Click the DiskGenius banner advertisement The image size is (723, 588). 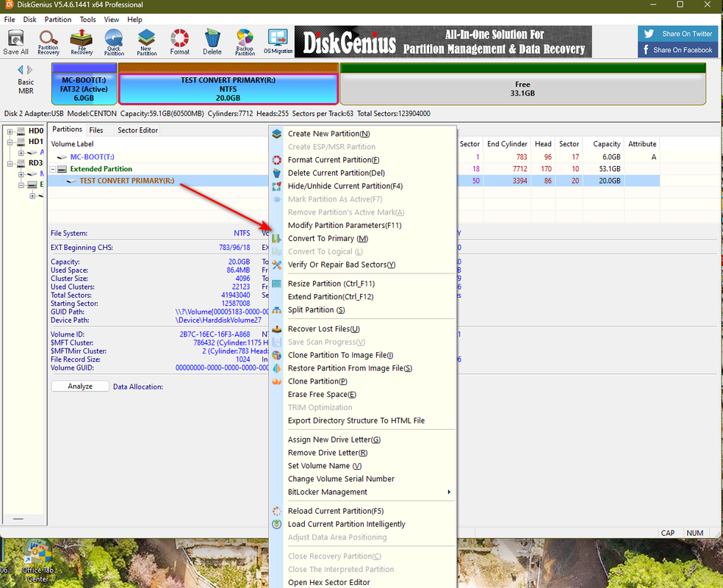pos(443,41)
